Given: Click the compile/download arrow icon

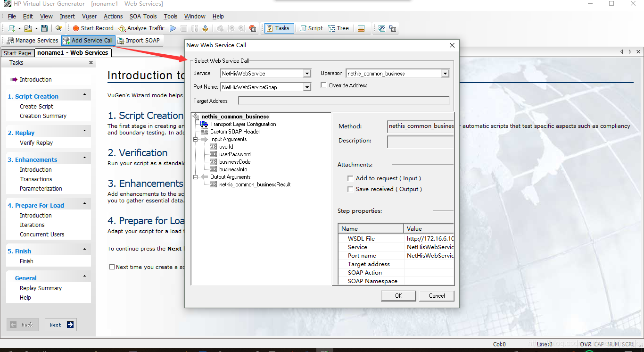Looking at the screenshot, I should 205,28.
